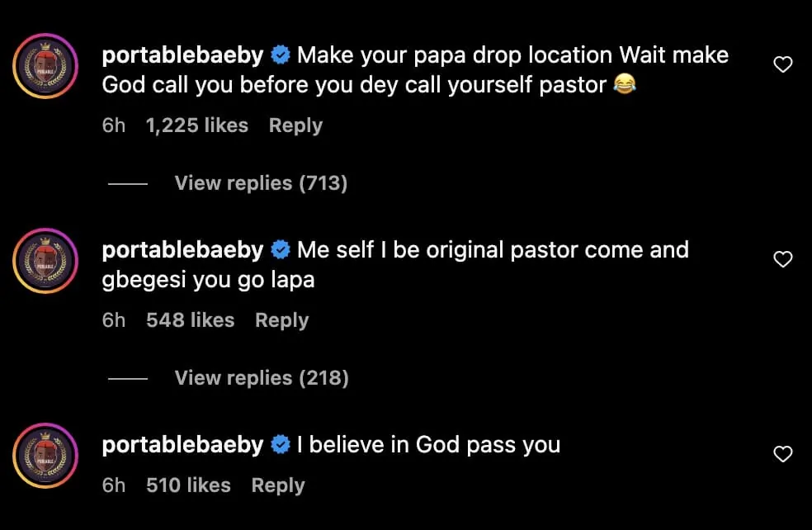Expand View replies (713)
The height and width of the screenshot is (530, 812).
[261, 183]
